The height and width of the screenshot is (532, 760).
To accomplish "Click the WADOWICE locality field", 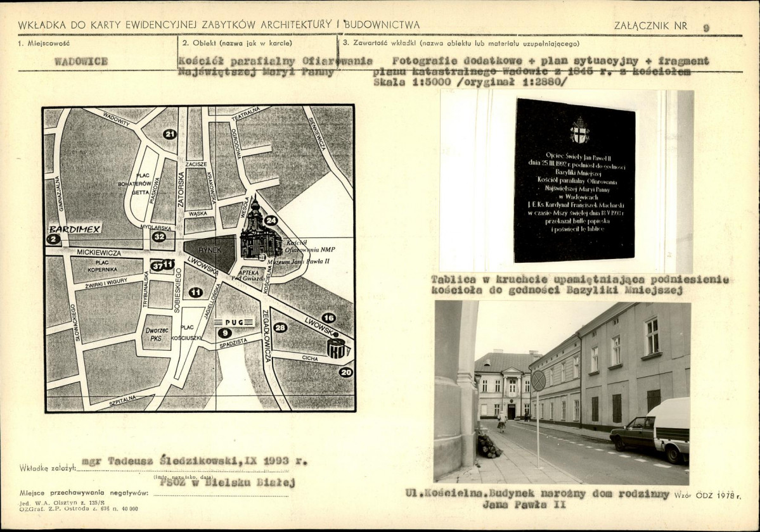I will pos(81,61).
